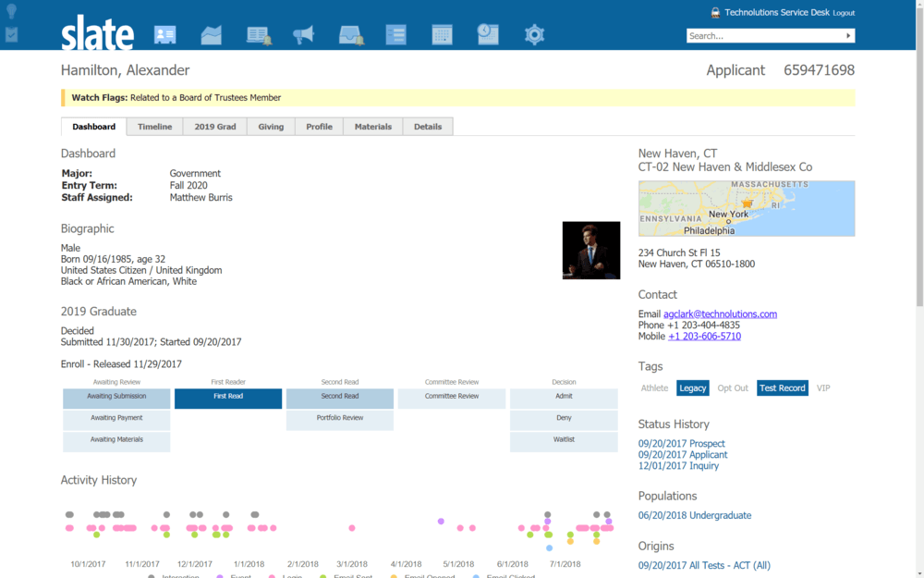Open the Inbox tray icon in navbar
Screen dimensions: 924x578
(350, 35)
